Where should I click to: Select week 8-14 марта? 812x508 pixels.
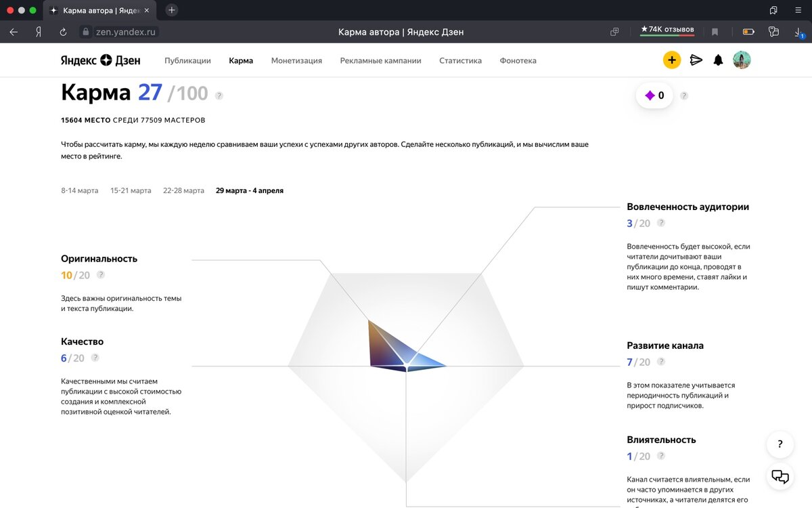click(x=80, y=190)
